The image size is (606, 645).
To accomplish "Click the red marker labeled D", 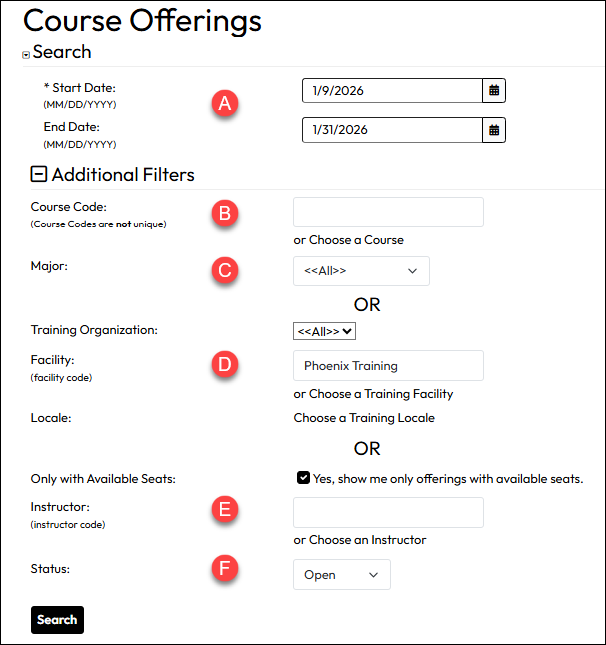I will (227, 364).
